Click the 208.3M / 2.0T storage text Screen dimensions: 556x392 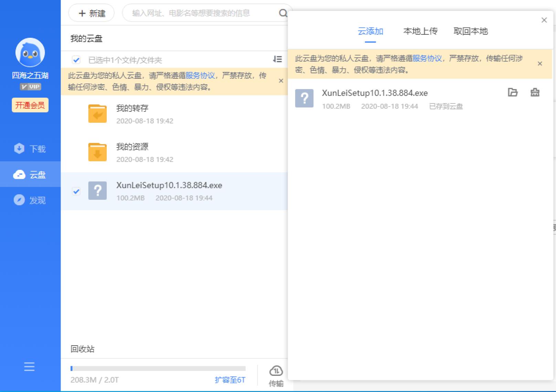tap(95, 380)
